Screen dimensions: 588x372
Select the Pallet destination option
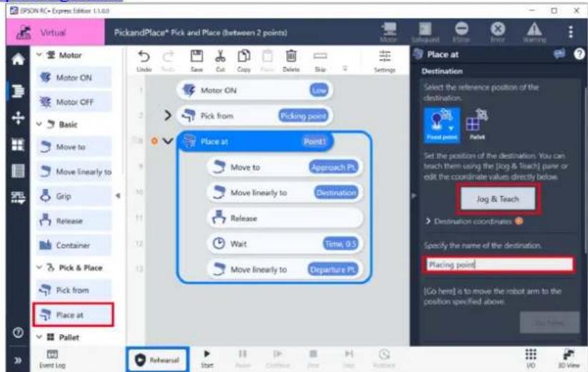pos(477,125)
